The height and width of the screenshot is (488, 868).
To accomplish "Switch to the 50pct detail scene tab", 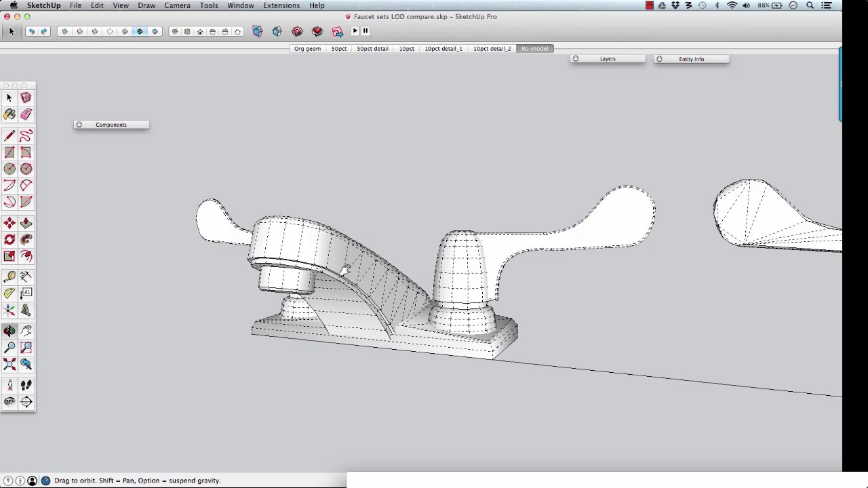I will (372, 49).
